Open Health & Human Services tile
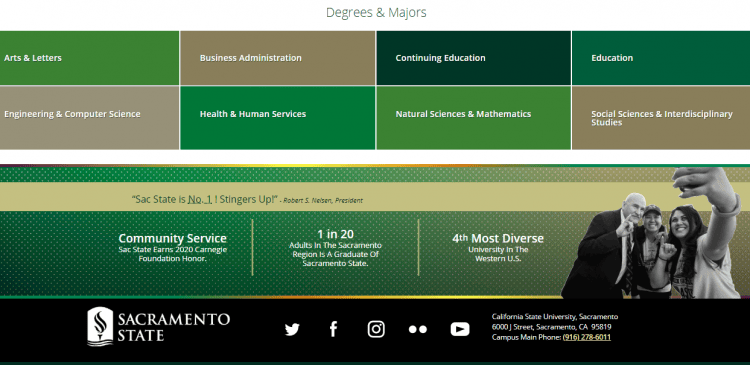 tap(278, 118)
